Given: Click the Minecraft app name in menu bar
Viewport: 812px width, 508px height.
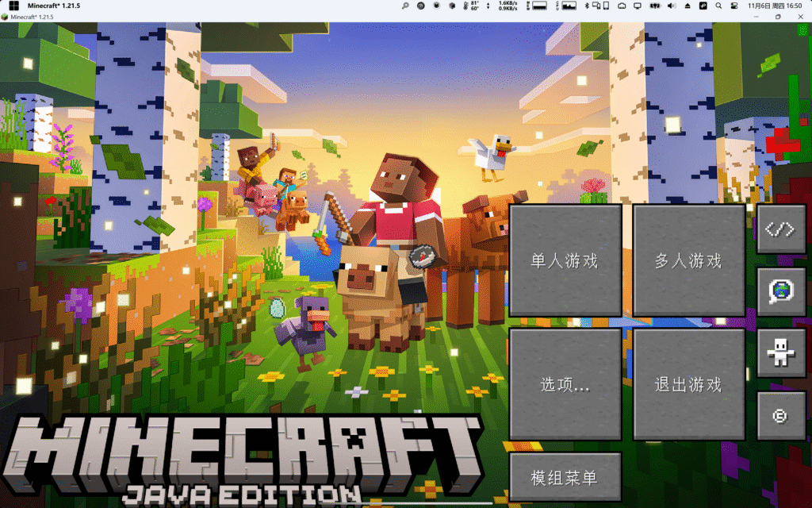Looking at the screenshot, I should 54,6.
